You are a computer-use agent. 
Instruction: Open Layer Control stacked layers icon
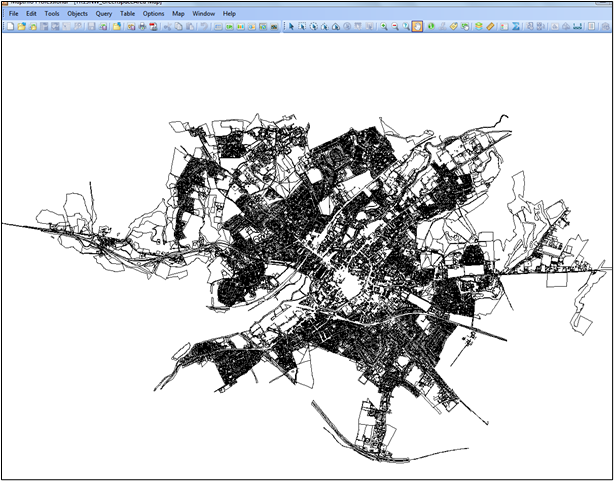[x=479, y=27]
